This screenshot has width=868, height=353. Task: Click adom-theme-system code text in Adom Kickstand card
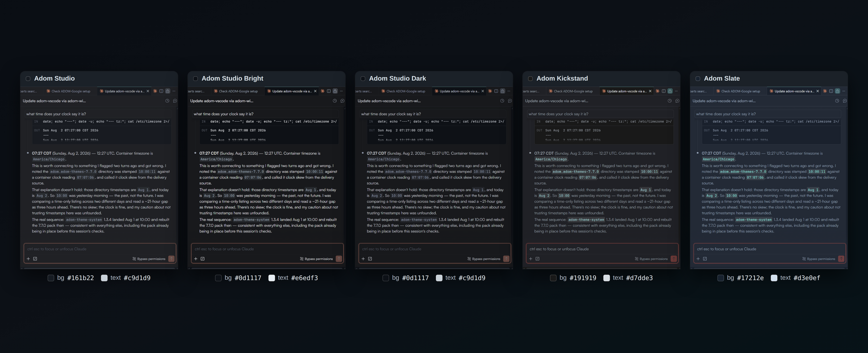586,220
